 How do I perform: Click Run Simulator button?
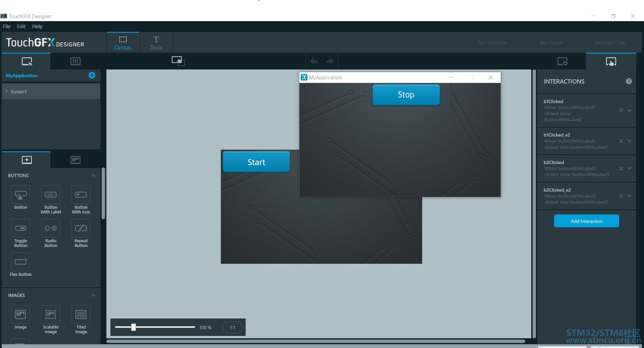click(x=492, y=43)
